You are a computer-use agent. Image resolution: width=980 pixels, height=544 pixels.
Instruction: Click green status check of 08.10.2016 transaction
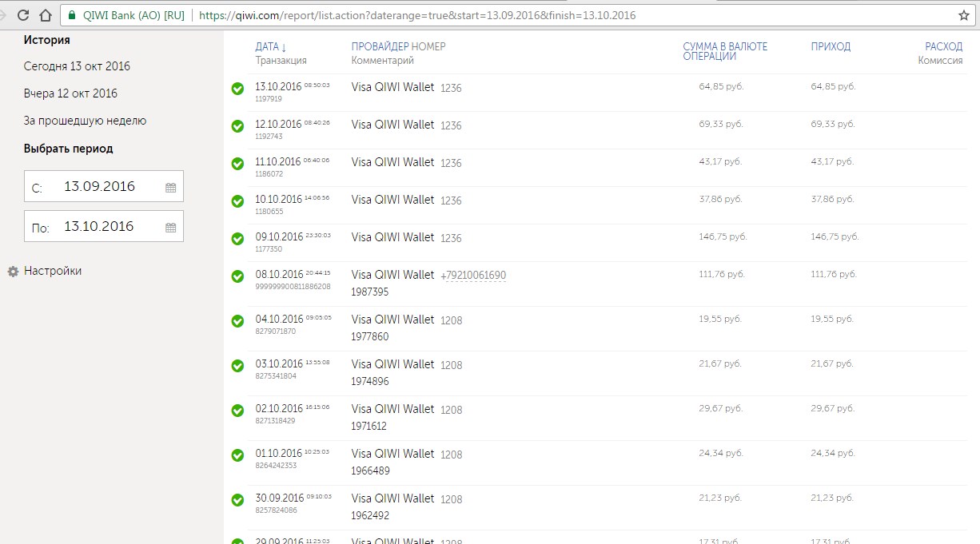click(237, 276)
